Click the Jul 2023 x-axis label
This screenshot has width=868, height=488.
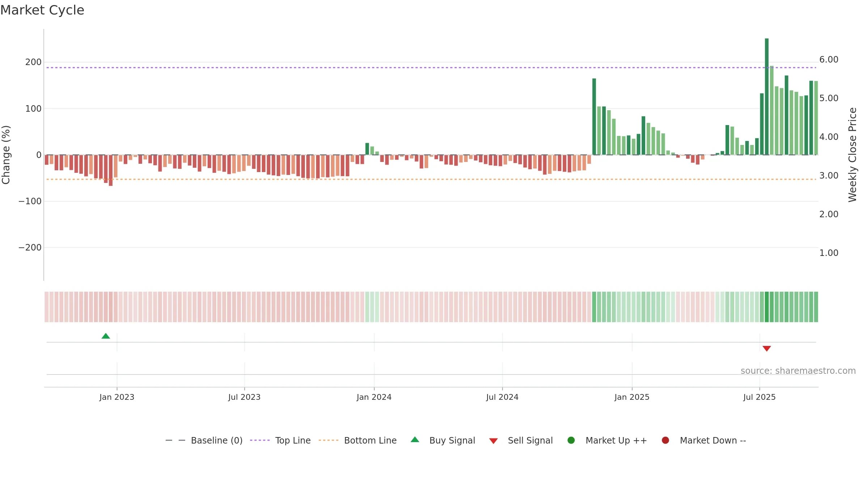(244, 397)
